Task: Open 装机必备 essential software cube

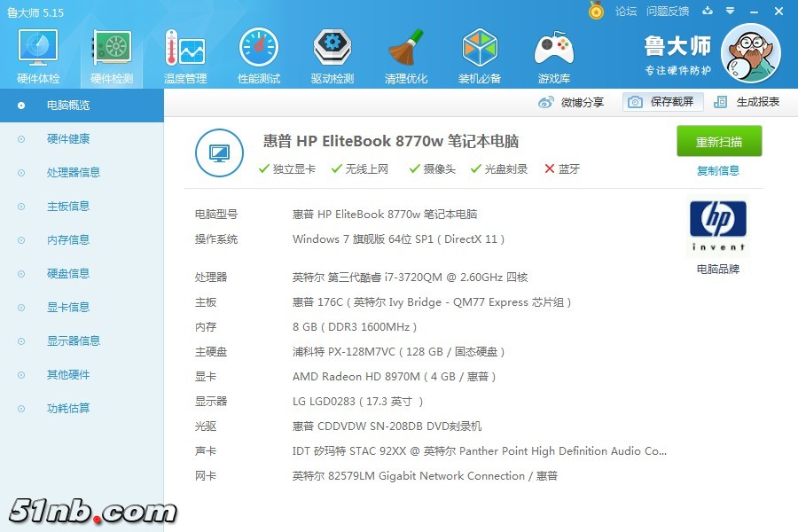Action: 480,57
